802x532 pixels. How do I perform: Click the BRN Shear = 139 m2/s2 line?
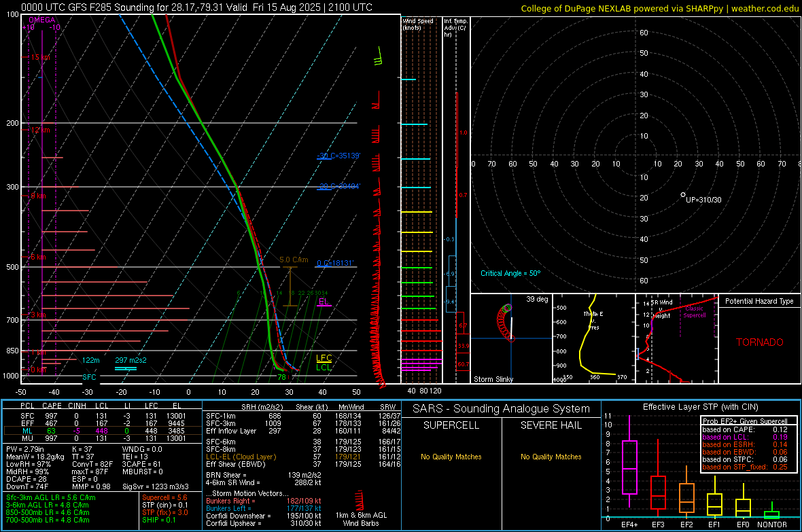[264, 475]
